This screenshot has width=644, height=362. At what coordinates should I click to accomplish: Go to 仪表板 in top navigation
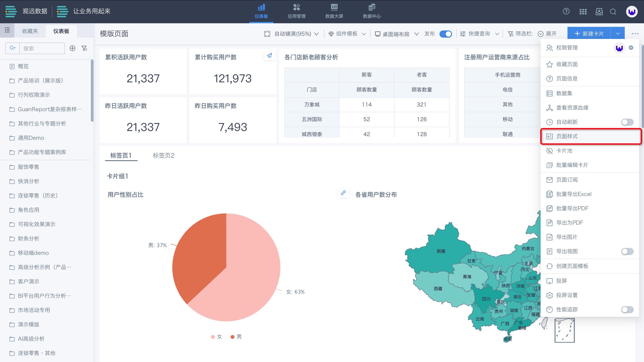click(261, 11)
